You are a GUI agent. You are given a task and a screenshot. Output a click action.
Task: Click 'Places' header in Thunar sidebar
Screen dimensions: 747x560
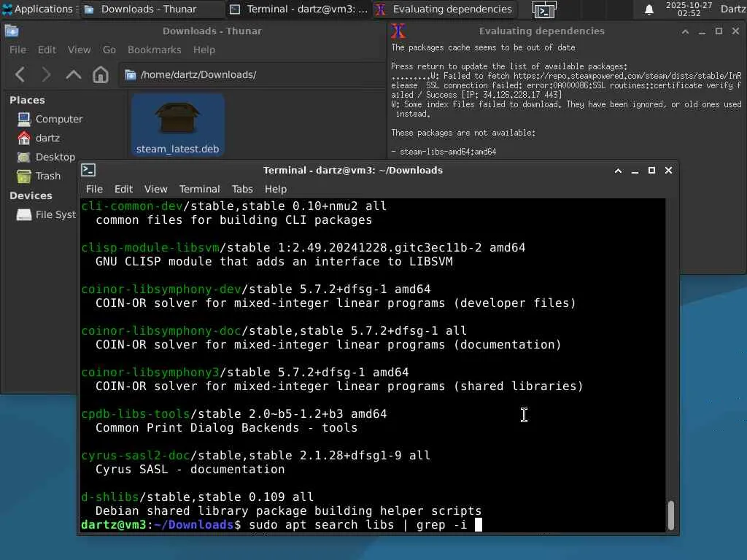(x=27, y=100)
